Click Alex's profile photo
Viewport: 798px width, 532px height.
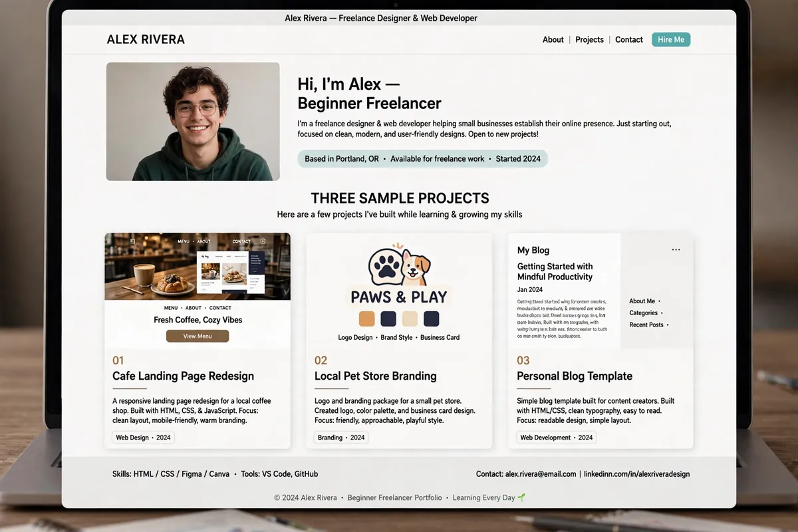(x=193, y=122)
